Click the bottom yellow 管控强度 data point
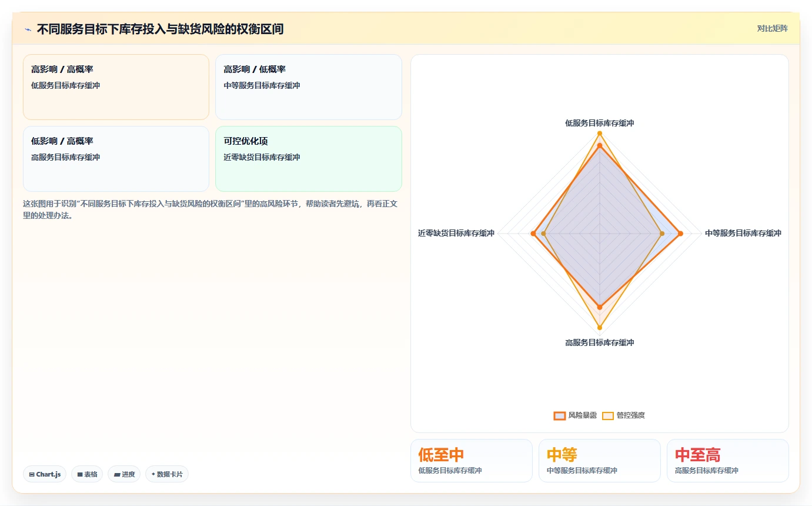The width and height of the screenshot is (812, 506). tap(600, 327)
